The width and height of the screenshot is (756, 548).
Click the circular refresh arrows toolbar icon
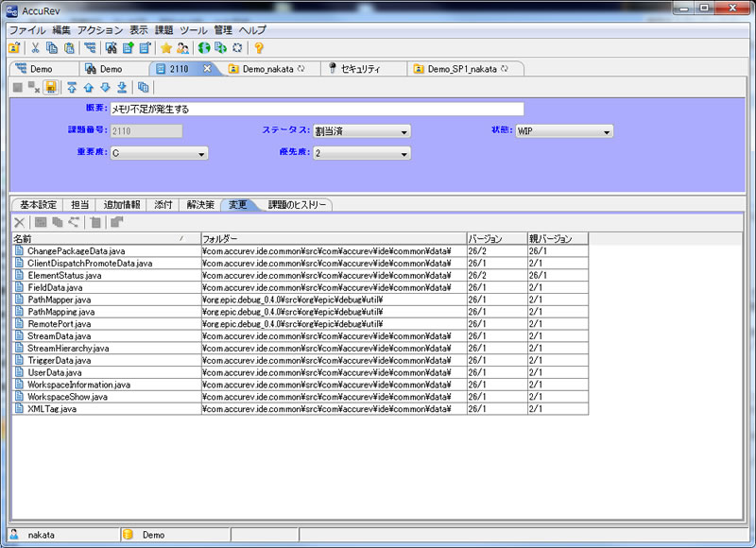237,48
